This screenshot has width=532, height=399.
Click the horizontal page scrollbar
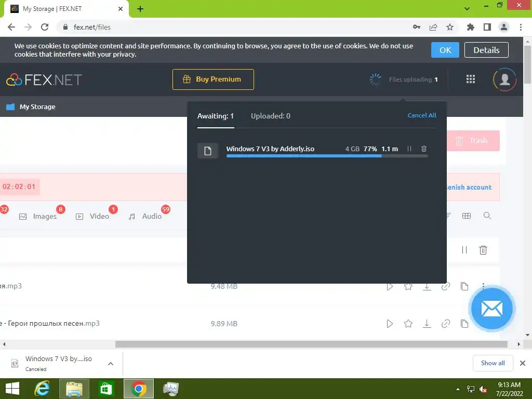click(311, 344)
